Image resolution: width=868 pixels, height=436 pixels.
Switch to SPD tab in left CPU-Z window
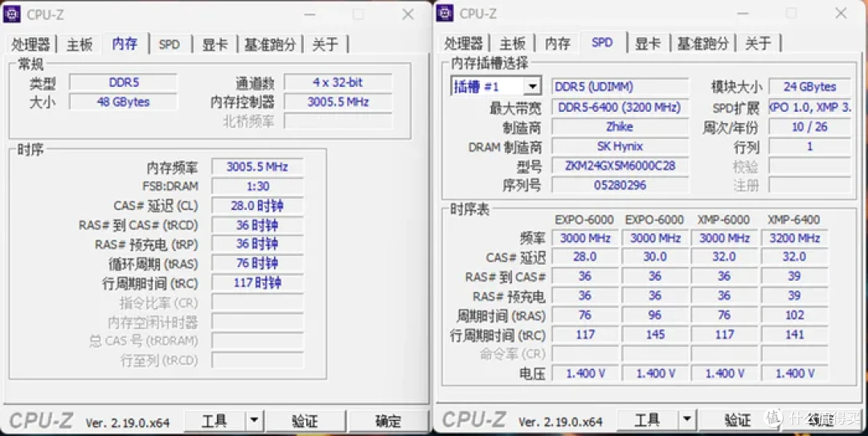click(x=170, y=44)
